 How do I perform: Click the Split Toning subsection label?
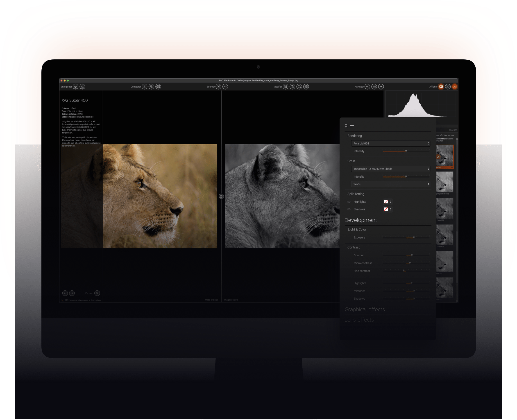(x=356, y=194)
